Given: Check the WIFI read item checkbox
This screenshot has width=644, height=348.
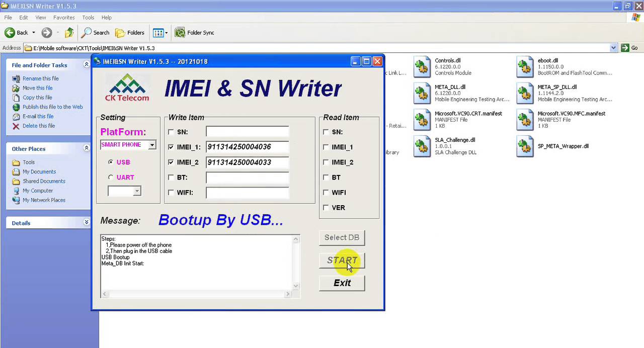Looking at the screenshot, I should click(326, 192).
